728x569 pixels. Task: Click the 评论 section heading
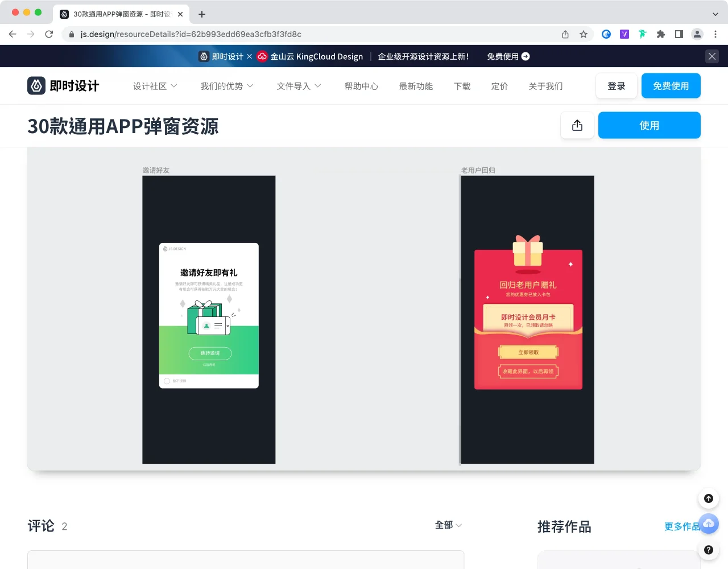click(x=41, y=526)
